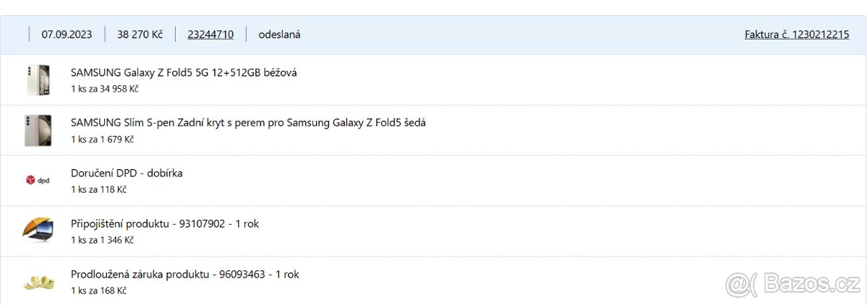Click Prodloužená záruka produktu 96093463 item

[x=184, y=275]
